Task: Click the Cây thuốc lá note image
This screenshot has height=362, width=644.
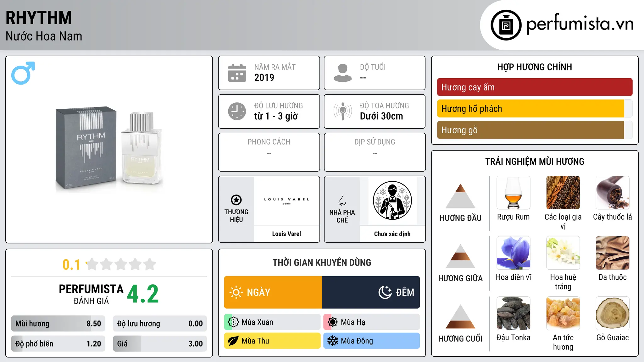Action: click(x=613, y=193)
